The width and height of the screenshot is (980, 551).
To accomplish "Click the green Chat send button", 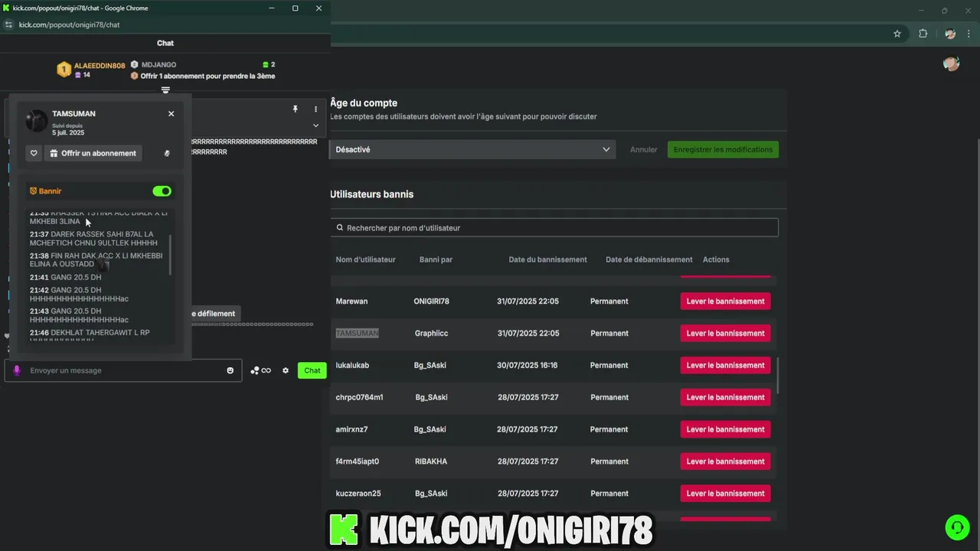I will 312,370.
